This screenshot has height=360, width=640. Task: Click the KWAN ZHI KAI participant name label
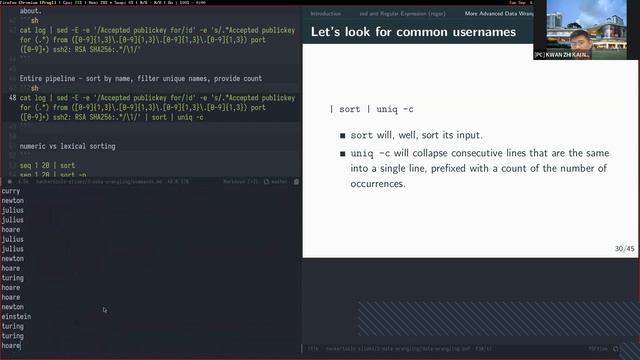pos(563,55)
